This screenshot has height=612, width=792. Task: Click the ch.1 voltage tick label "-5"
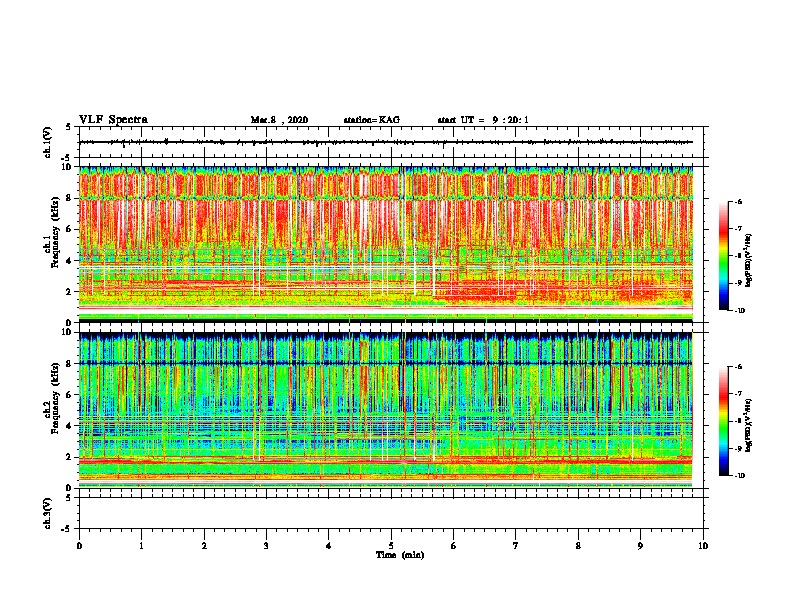coord(68,158)
